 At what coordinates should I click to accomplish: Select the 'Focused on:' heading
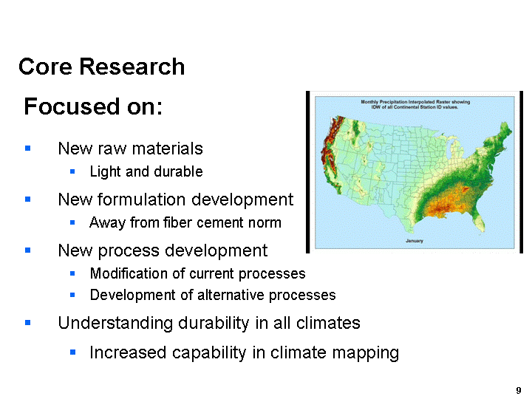pyautogui.click(x=93, y=106)
